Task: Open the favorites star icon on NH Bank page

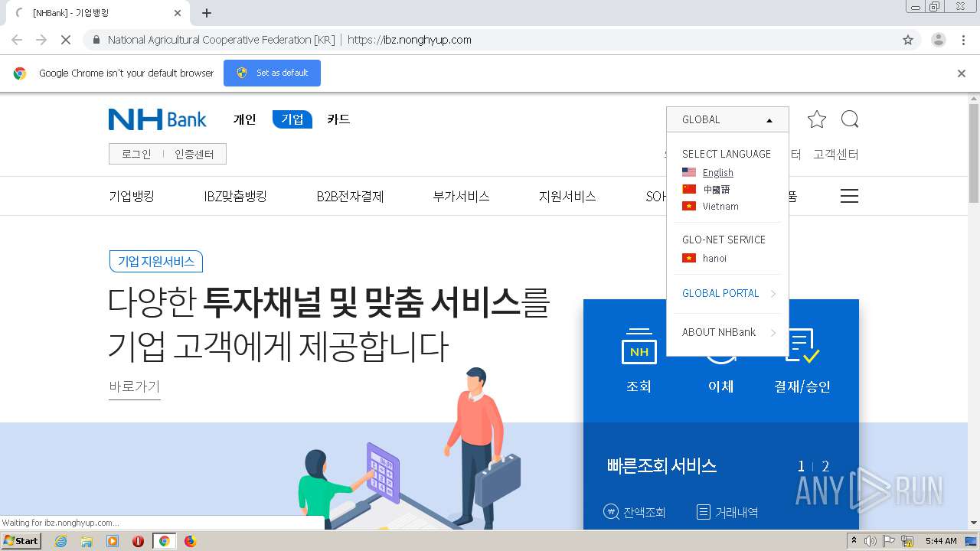Action: coord(817,119)
